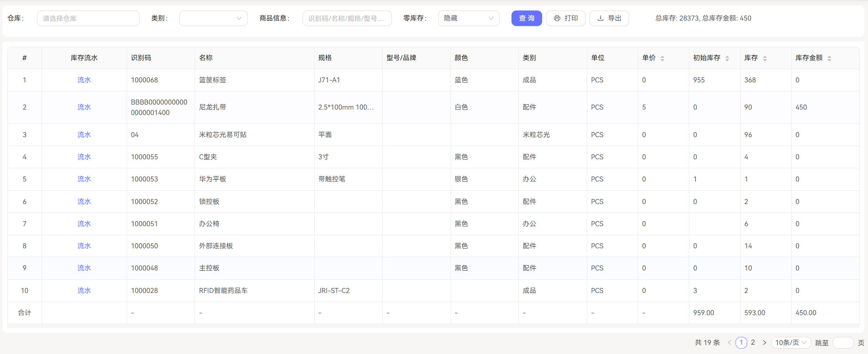This screenshot has width=868, height=354.
Task: Export data with the 导出 button
Action: pos(609,18)
